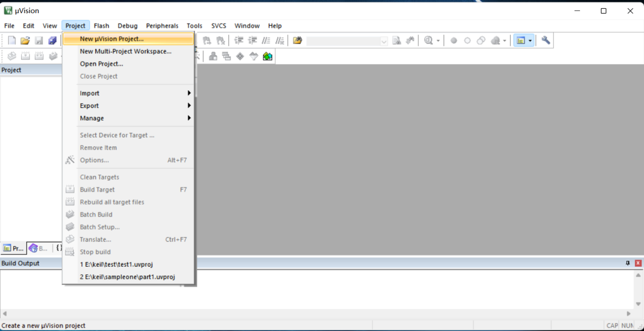Launch the Pack Installer icon
Viewport: 644px width, 331px height.
[267, 56]
